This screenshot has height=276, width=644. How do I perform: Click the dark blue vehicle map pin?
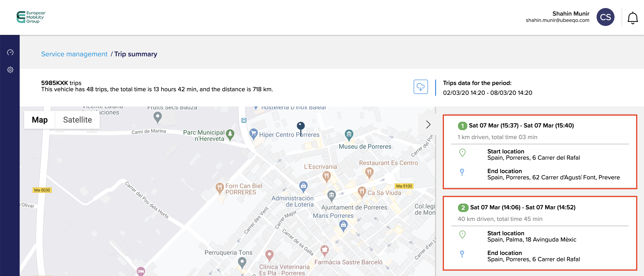coord(301,126)
